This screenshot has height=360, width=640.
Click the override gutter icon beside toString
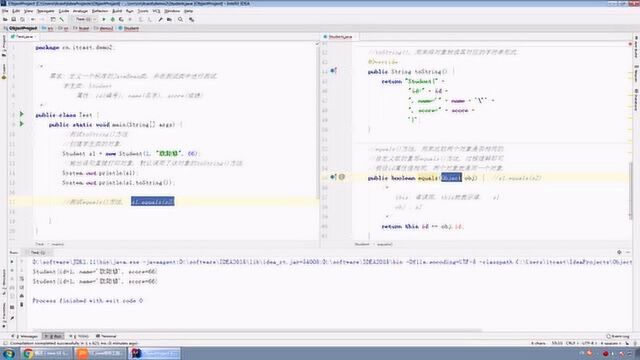tap(333, 71)
